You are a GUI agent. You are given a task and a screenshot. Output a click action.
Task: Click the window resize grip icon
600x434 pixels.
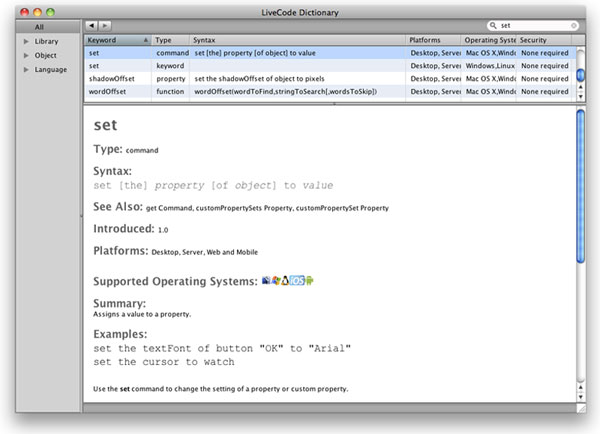[581, 408]
